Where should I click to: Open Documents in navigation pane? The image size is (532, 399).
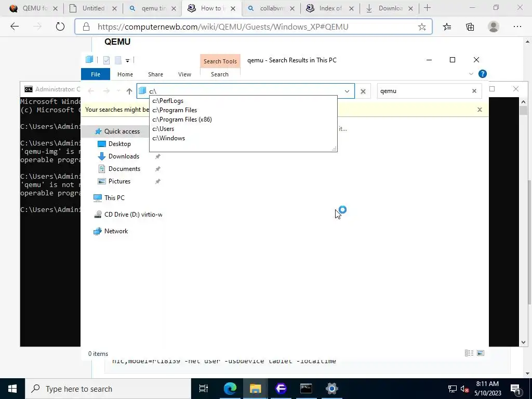click(x=119, y=169)
